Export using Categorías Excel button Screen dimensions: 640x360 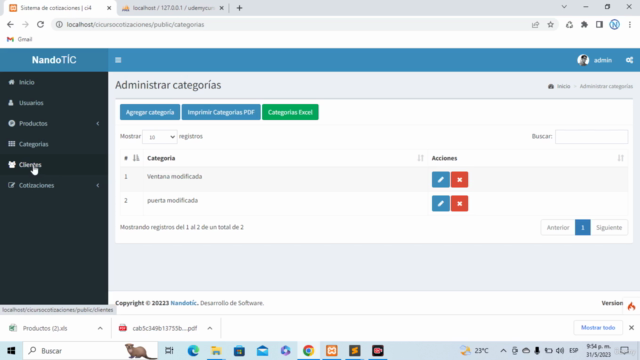click(x=290, y=112)
